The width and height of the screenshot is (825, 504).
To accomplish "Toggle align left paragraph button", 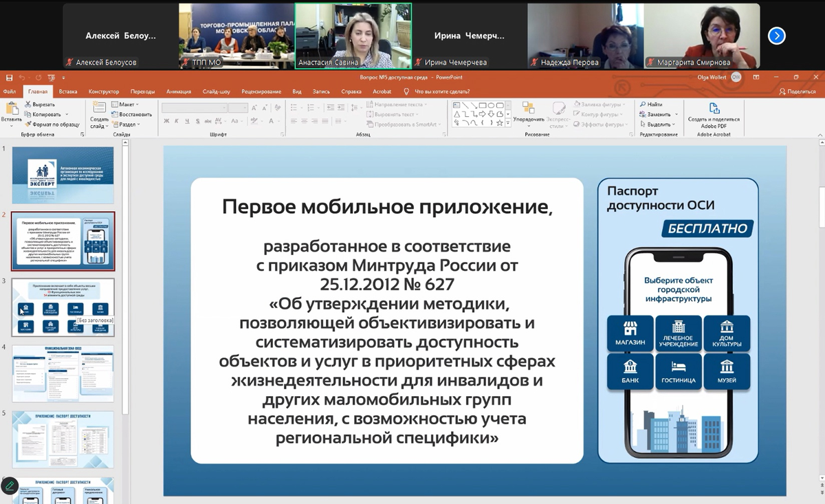I will click(x=293, y=121).
